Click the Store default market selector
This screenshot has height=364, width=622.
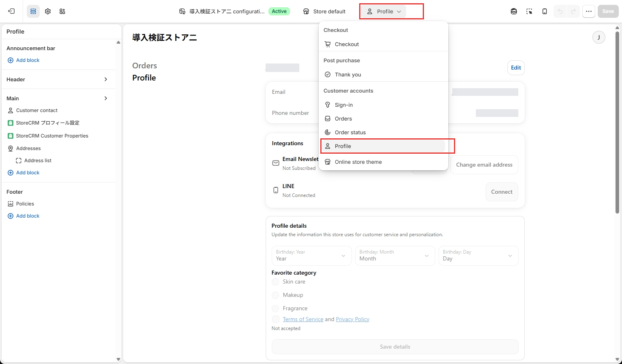(x=324, y=11)
